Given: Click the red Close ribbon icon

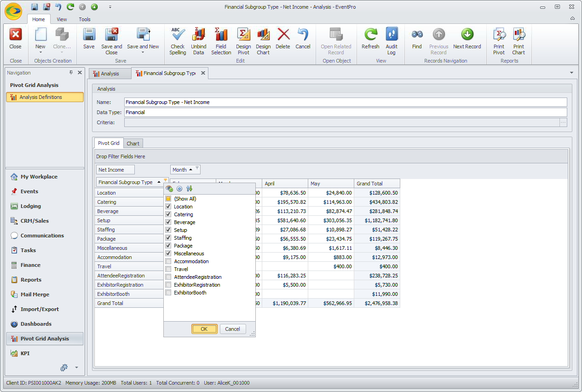Looking at the screenshot, I should 16,35.
